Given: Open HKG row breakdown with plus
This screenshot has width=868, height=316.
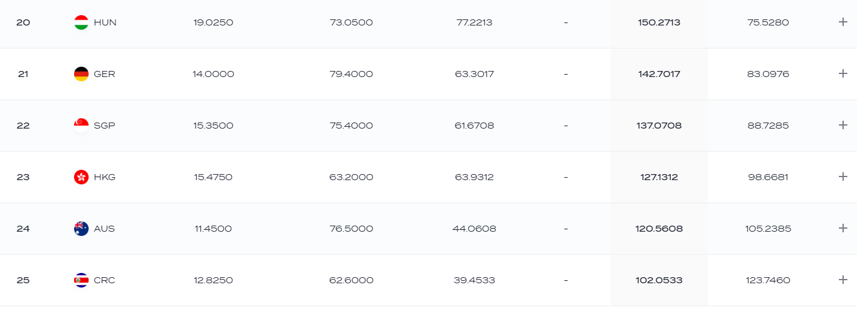Looking at the screenshot, I should pos(843,176).
